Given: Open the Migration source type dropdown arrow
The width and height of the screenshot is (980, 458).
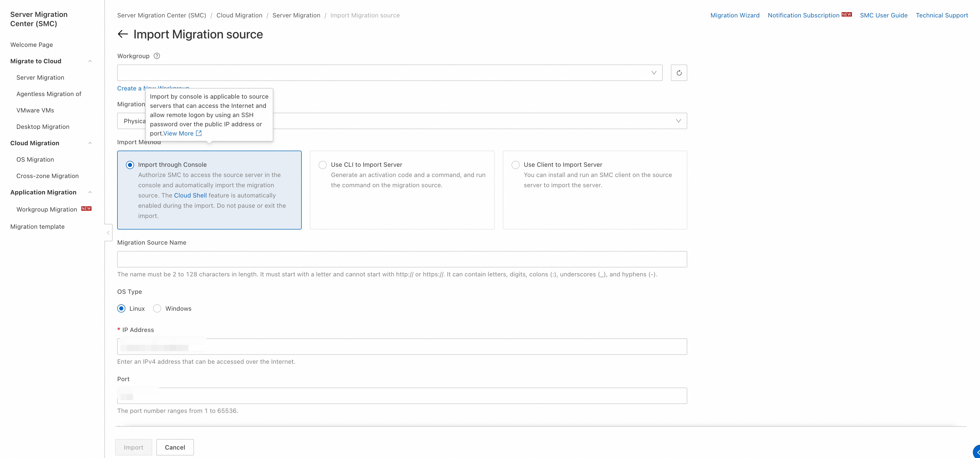Looking at the screenshot, I should (678, 121).
